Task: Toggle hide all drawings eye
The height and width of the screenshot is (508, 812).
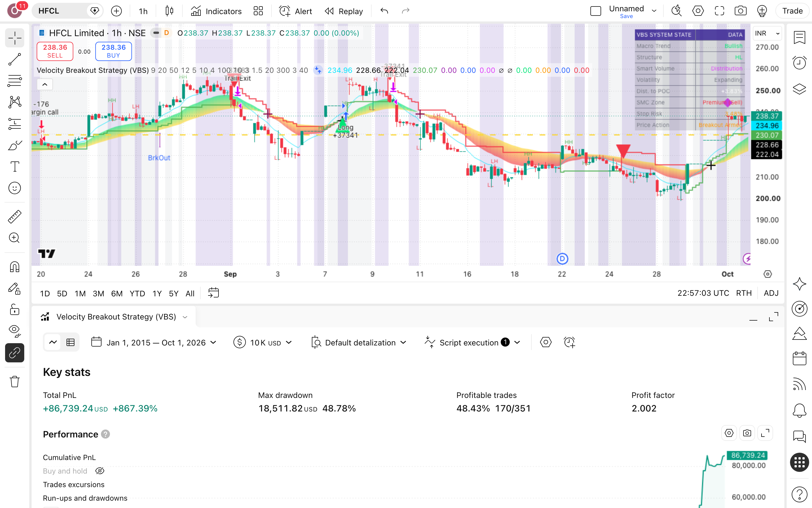Action: pyautogui.click(x=14, y=331)
